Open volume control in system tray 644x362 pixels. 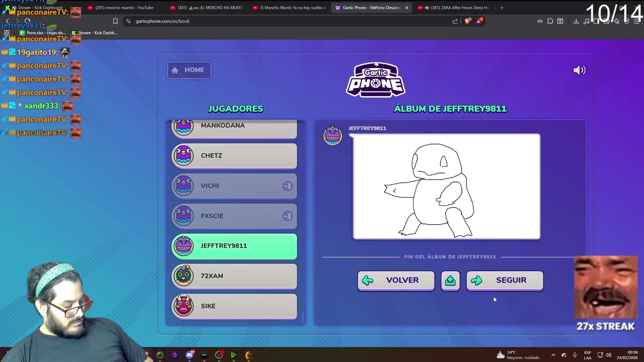(608, 355)
